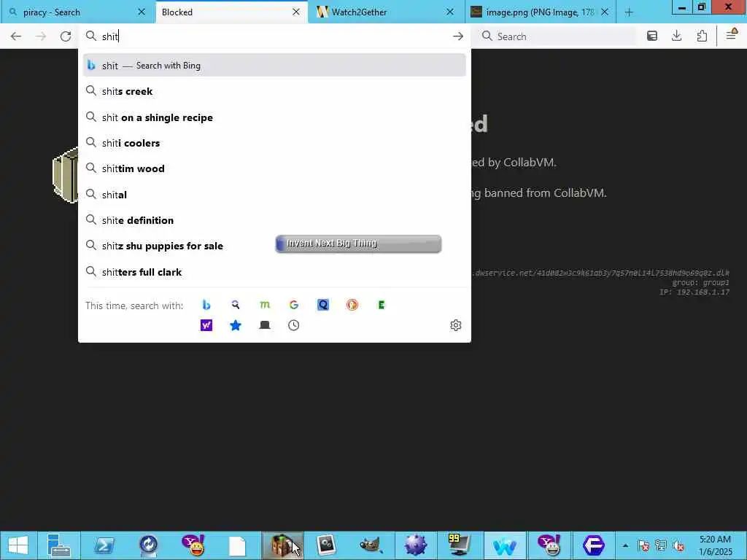Open the sidebar panel icon in toolbar
Viewport: 747px width, 560px height.
click(x=652, y=36)
